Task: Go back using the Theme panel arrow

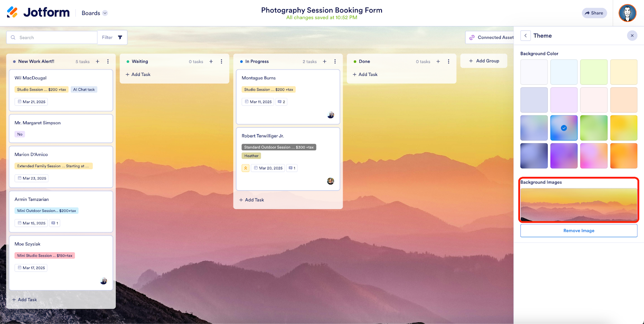Action: pyautogui.click(x=526, y=36)
